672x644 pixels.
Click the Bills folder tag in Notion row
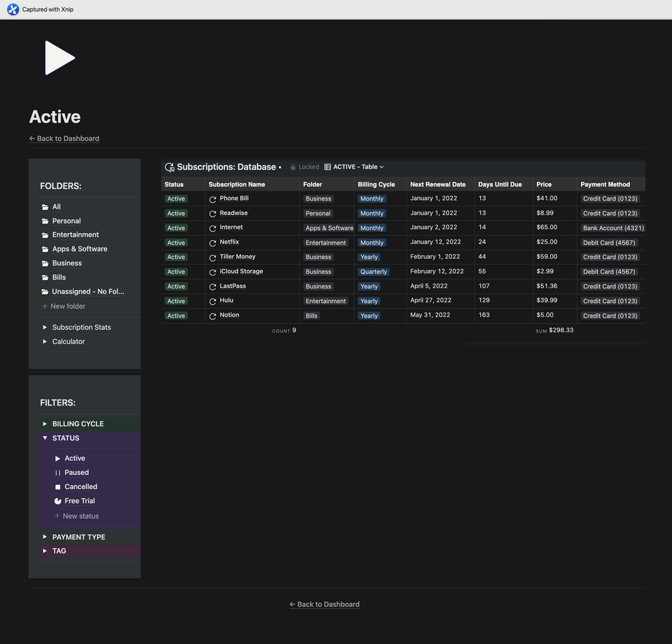tap(312, 316)
